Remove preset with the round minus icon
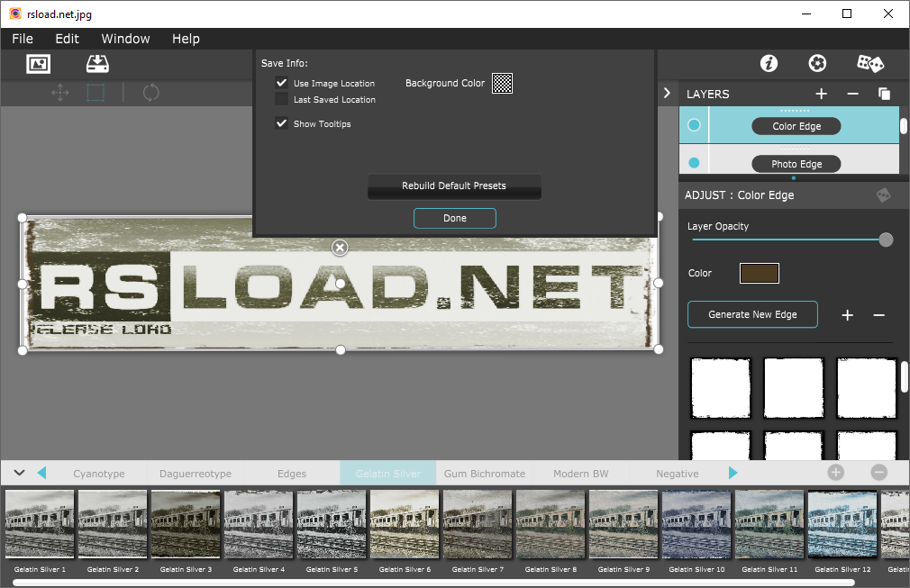910x588 pixels. pyautogui.click(x=878, y=473)
